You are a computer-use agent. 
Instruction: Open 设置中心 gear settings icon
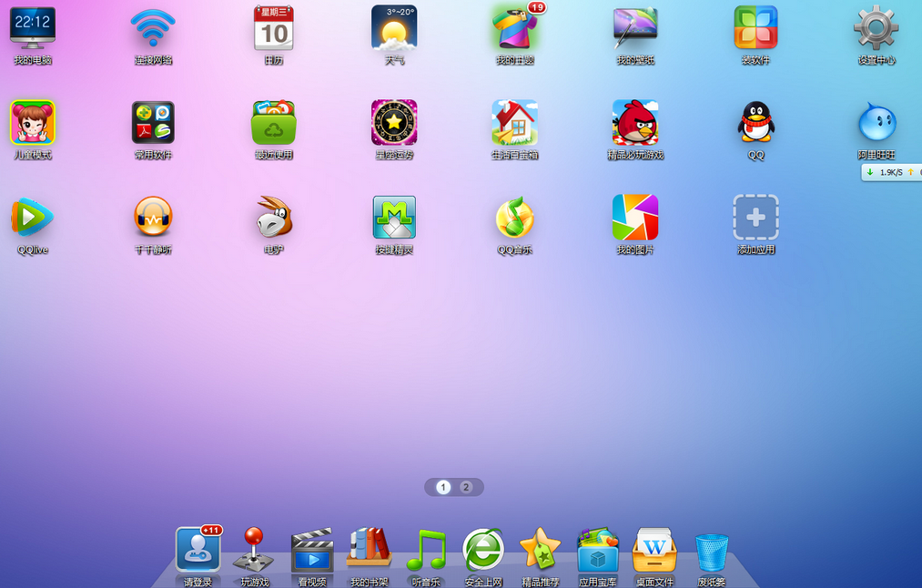point(876,27)
